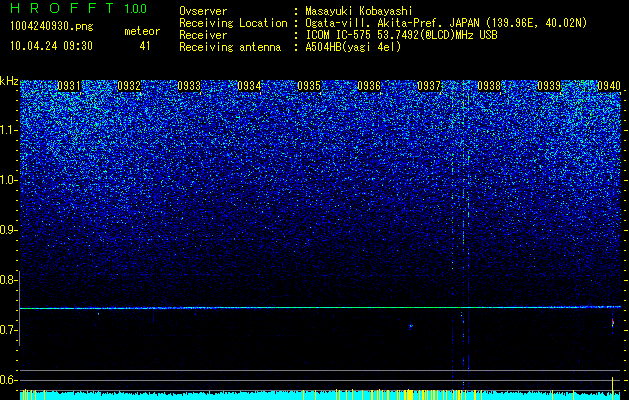
Task: Click the tall yellow spike in the cyan strip
Action: coord(613,388)
